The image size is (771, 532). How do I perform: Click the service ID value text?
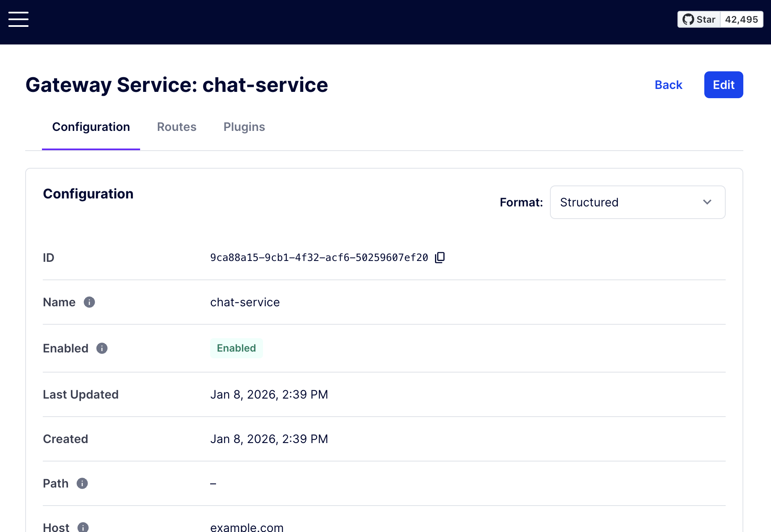pos(319,258)
